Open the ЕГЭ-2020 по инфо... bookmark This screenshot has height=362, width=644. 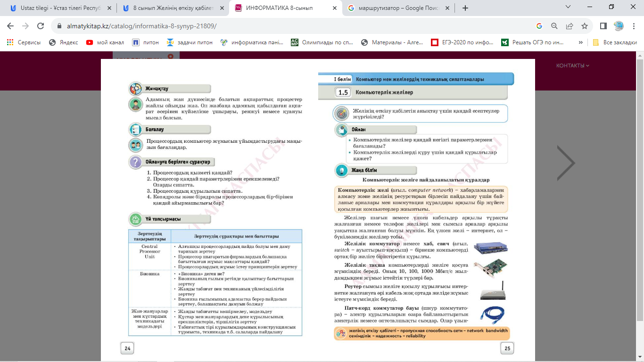[x=462, y=42]
